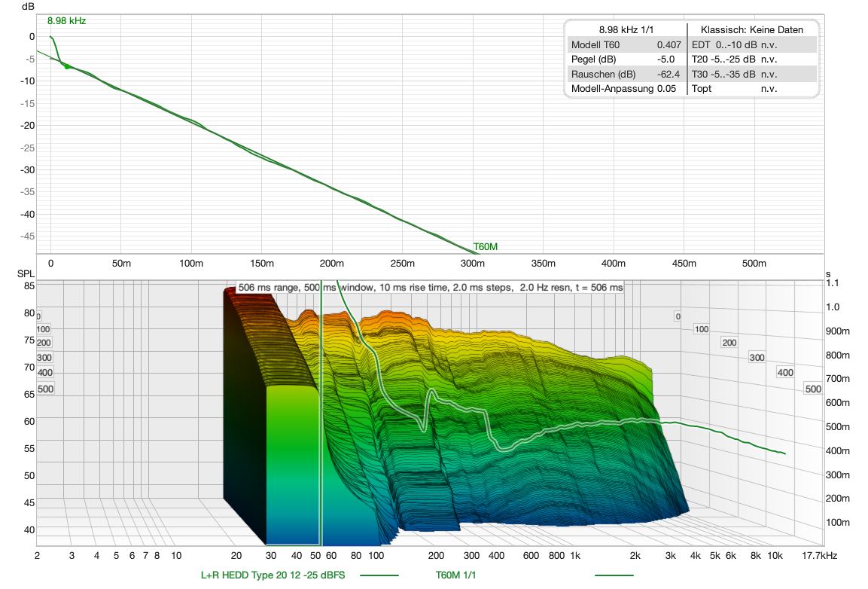The image size is (868, 589).
Task: Click the 1.1 tick on seconds axis
Action: (833, 283)
